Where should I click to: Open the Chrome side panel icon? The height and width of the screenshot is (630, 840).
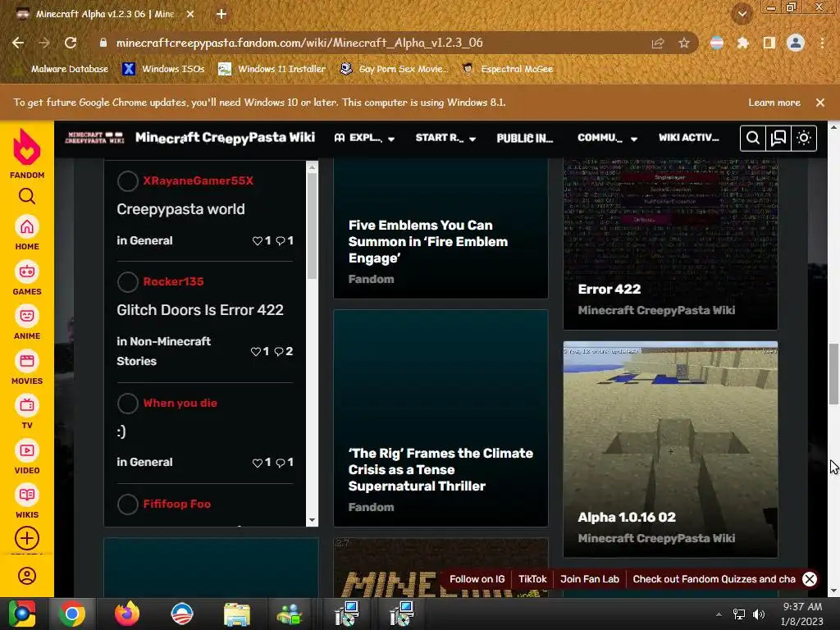pyautogui.click(x=769, y=43)
